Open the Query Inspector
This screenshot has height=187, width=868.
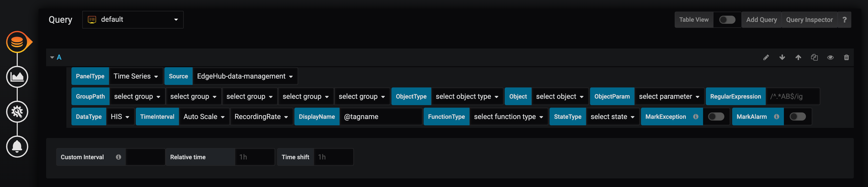[809, 20]
